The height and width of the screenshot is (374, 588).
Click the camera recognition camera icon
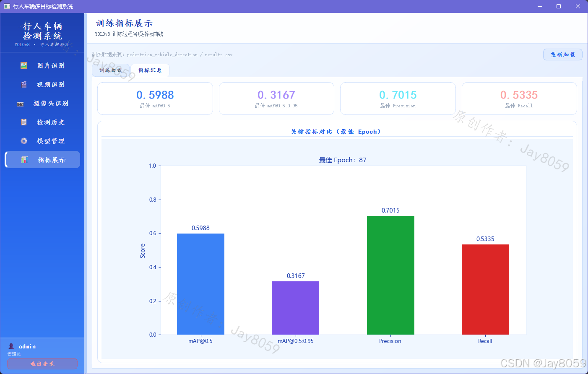(21, 104)
